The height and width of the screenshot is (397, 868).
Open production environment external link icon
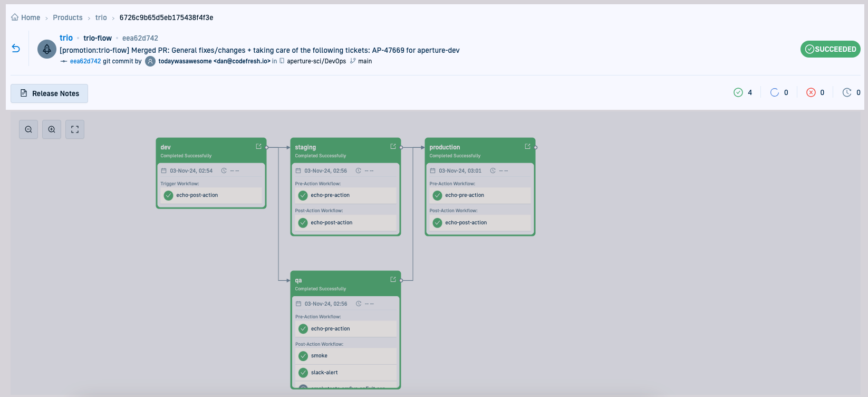(527, 146)
